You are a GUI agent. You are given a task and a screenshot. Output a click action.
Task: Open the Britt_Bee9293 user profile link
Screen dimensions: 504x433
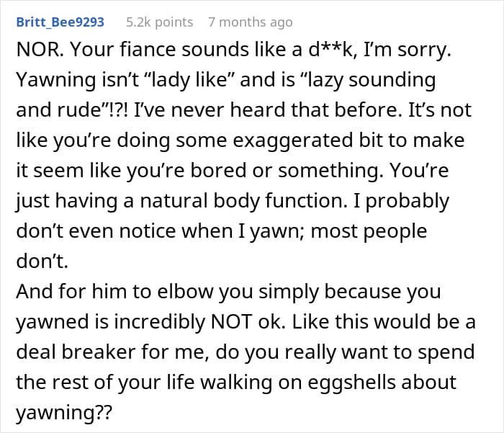(60, 22)
